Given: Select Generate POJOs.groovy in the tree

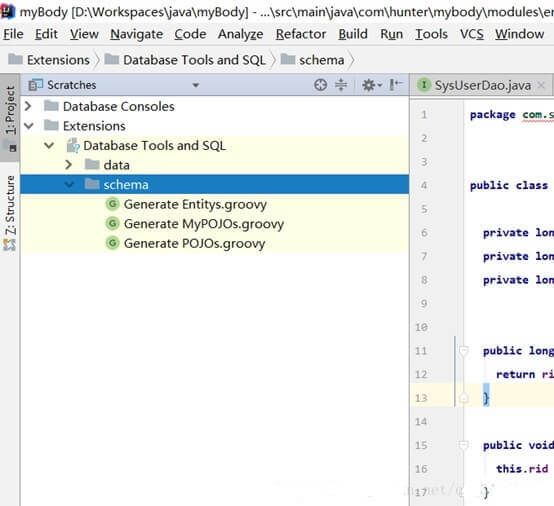Looking at the screenshot, I should pyautogui.click(x=195, y=243).
